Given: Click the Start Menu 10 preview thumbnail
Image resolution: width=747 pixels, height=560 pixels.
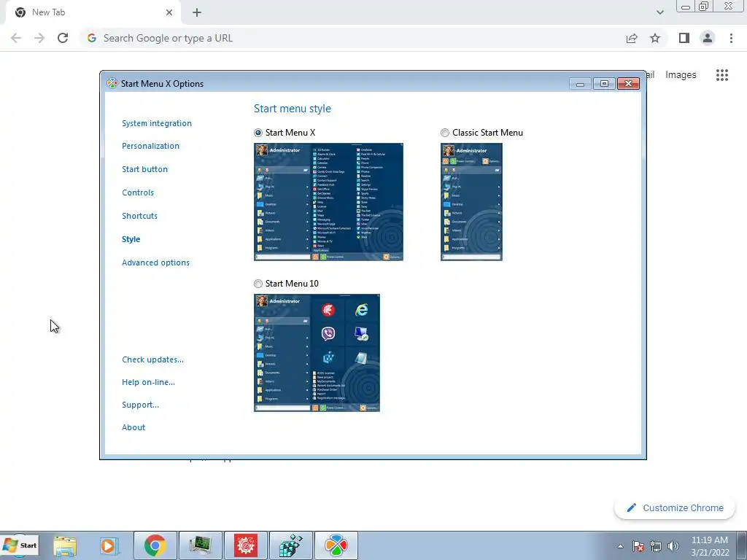Looking at the screenshot, I should 317,353.
